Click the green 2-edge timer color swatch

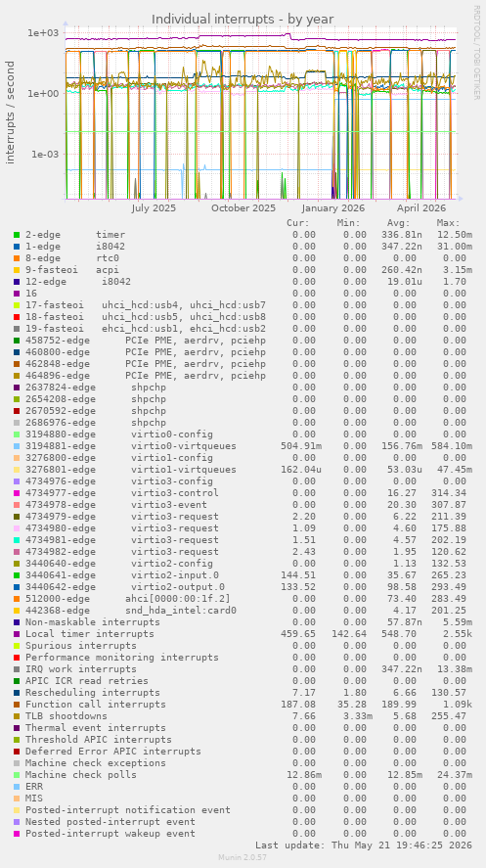[x=17, y=235]
